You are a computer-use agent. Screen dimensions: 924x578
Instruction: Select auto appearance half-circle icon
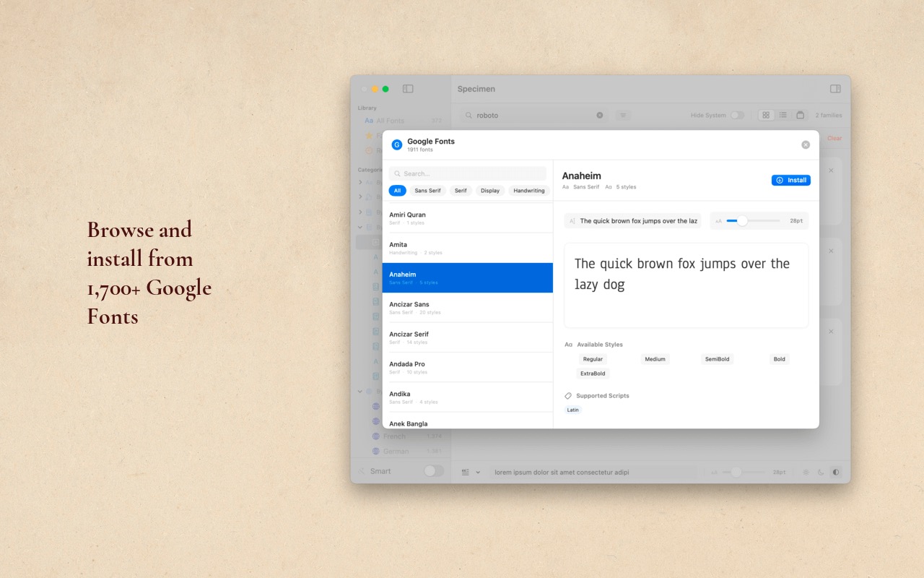tap(836, 472)
